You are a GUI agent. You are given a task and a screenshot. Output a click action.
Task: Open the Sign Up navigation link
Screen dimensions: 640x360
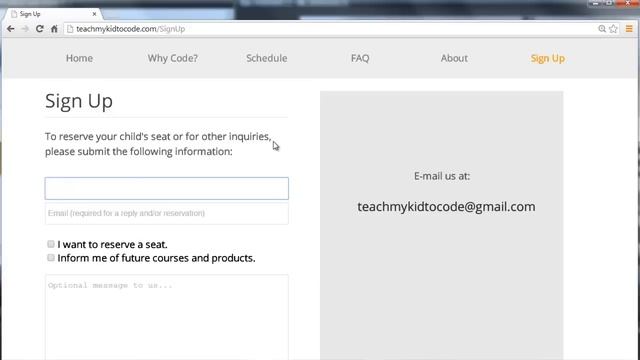[x=548, y=58]
